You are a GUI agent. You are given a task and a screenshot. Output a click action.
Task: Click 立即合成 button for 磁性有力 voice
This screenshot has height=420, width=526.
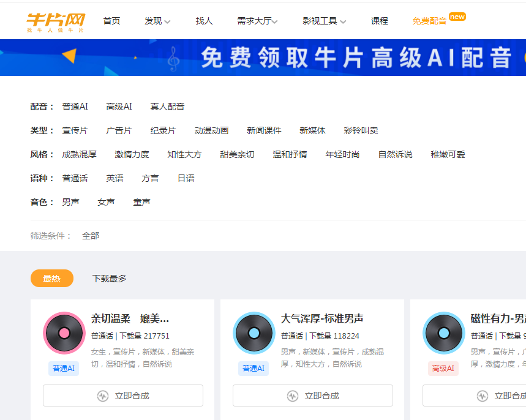pos(475,396)
